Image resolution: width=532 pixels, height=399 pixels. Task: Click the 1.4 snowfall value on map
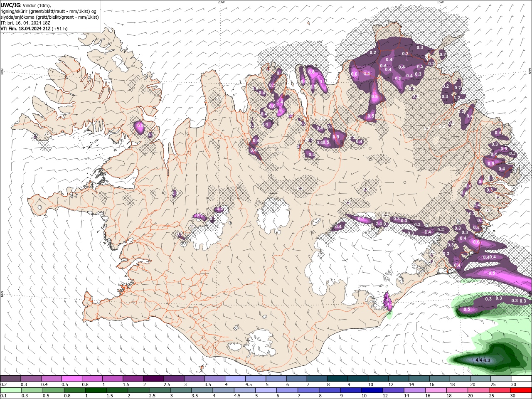(x=280, y=101)
